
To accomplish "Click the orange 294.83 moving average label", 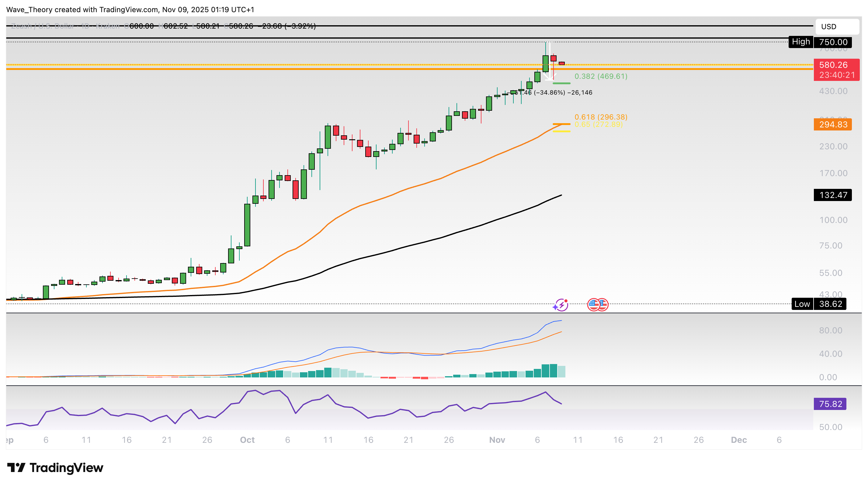I will (832, 125).
